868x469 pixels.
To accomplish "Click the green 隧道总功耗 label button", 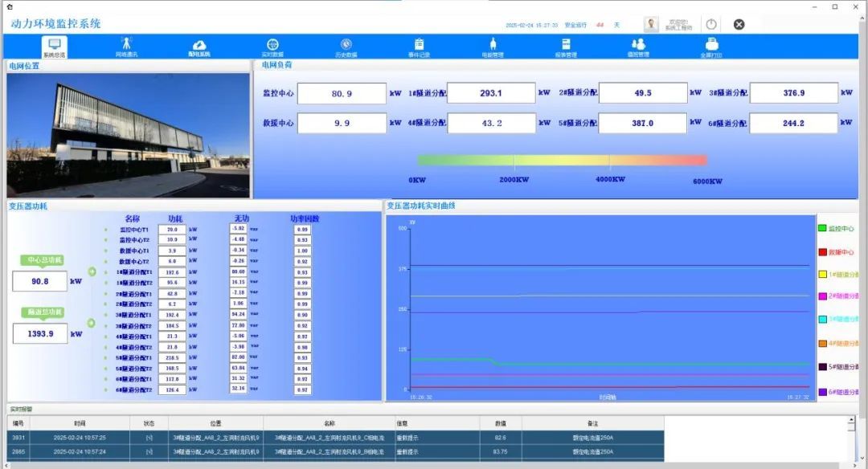I will click(44, 312).
